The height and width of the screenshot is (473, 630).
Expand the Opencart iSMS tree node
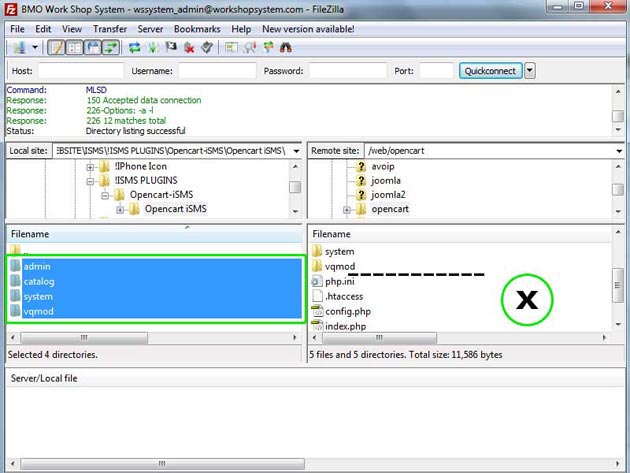click(x=120, y=210)
